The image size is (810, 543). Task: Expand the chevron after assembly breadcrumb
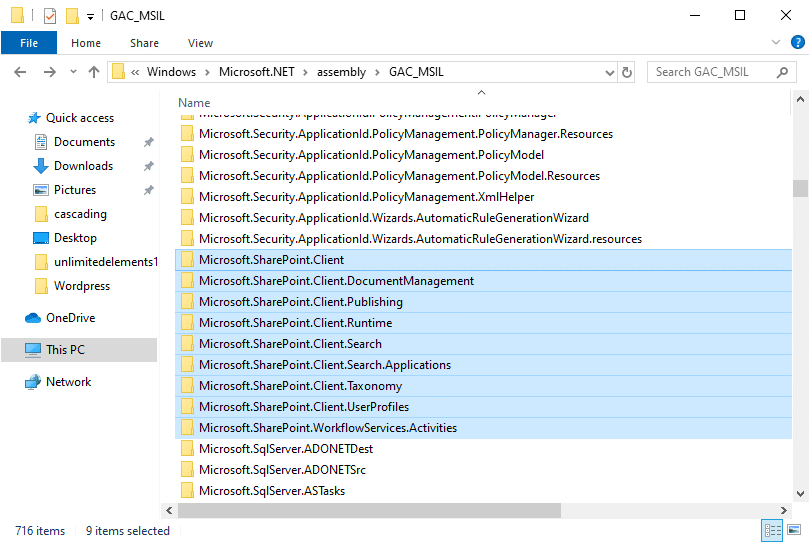click(377, 72)
